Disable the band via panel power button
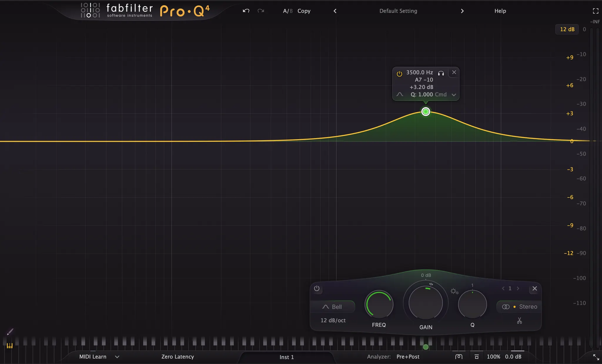Screen dimensions: 602x364 click(x=317, y=288)
